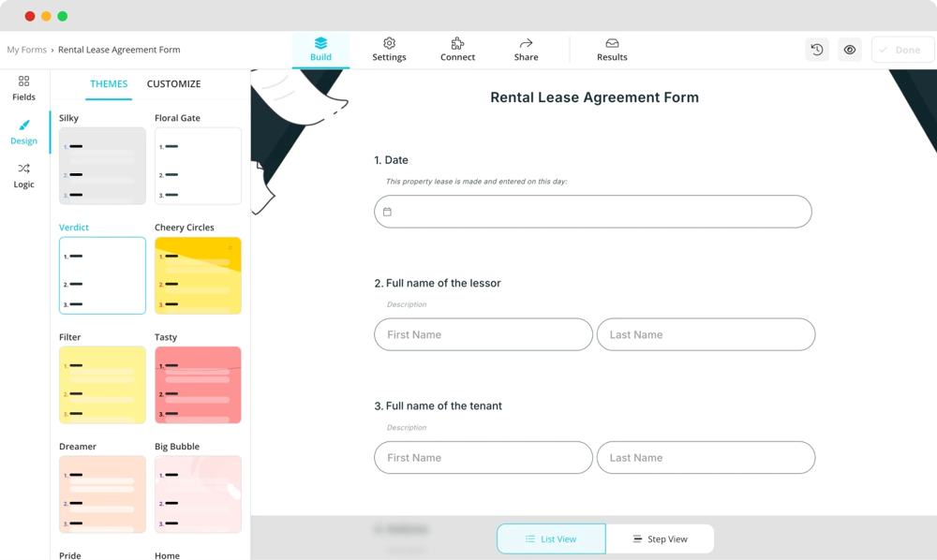View form Results via the envelope icon
Viewport: 937px width, 560px height.
[x=611, y=49]
